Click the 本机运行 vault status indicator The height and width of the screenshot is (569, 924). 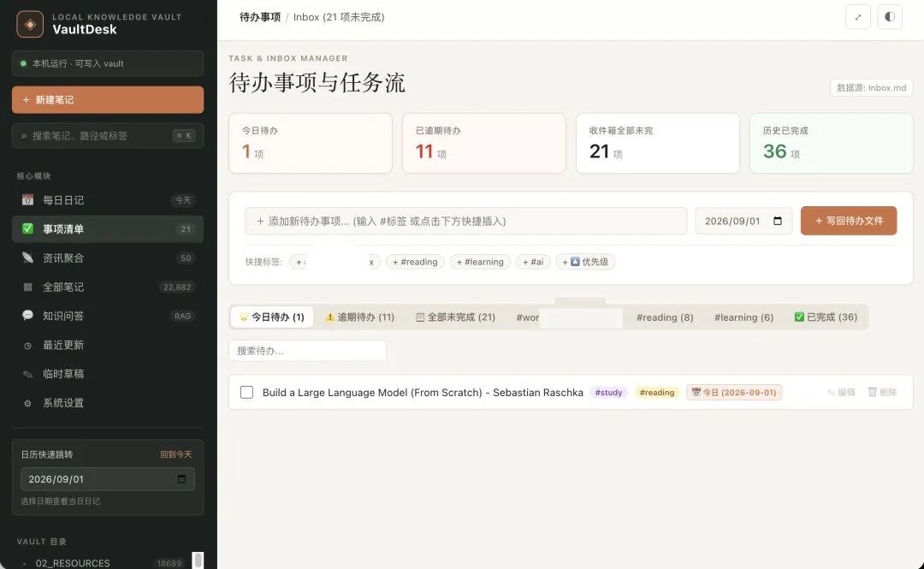(x=108, y=63)
